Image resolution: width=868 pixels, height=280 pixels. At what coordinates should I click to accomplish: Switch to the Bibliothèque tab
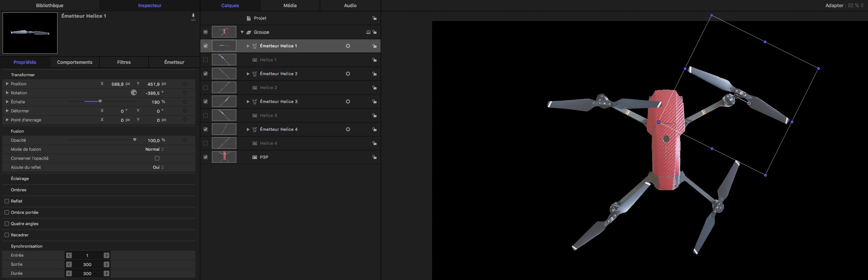click(50, 5)
